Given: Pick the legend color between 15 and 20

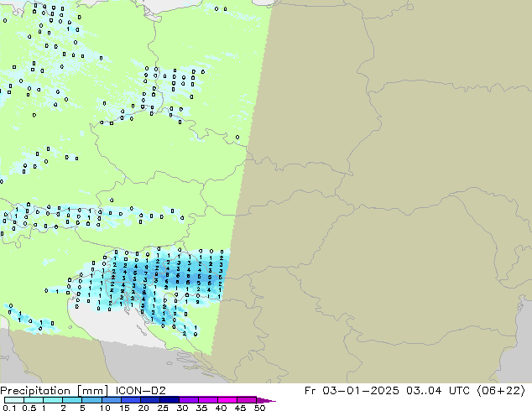Looking at the screenshot, I should coord(130,400).
